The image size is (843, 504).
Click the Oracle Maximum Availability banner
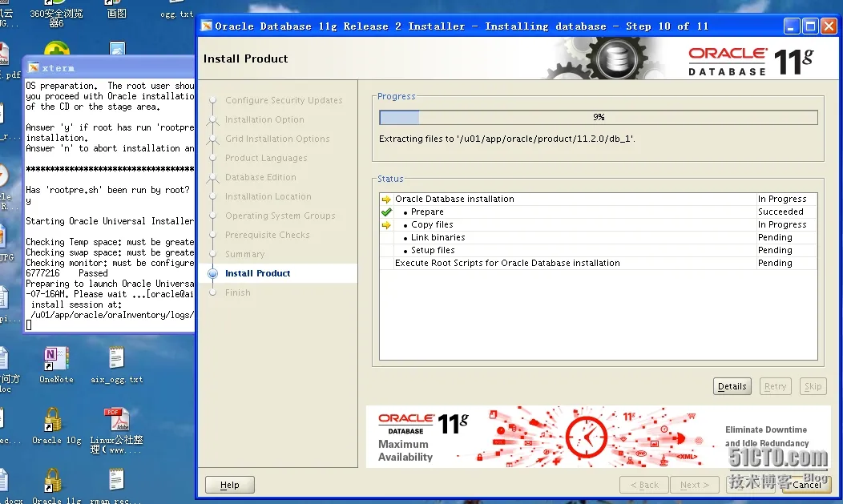(x=598, y=437)
